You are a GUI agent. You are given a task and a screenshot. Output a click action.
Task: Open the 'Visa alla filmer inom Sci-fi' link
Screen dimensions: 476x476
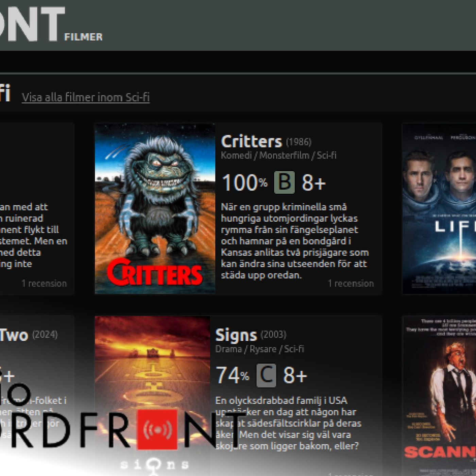(x=86, y=97)
